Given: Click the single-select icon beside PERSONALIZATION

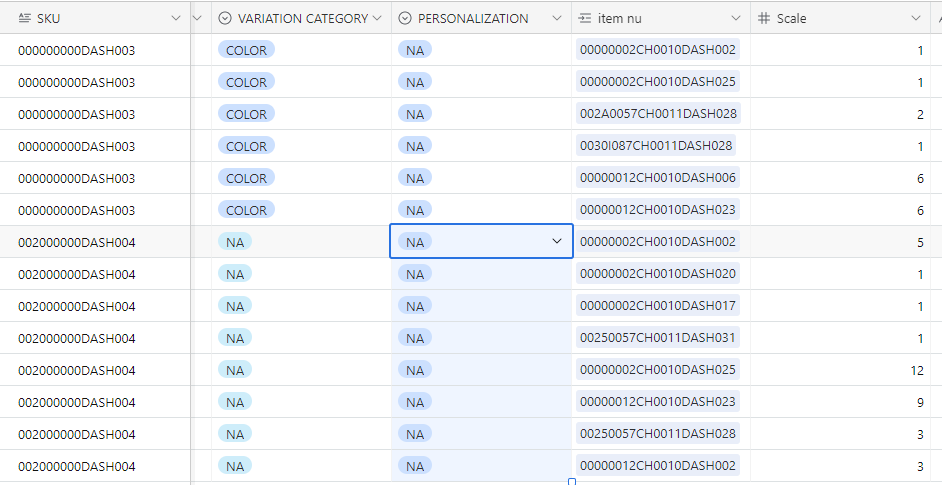Looking at the screenshot, I should (x=405, y=19).
